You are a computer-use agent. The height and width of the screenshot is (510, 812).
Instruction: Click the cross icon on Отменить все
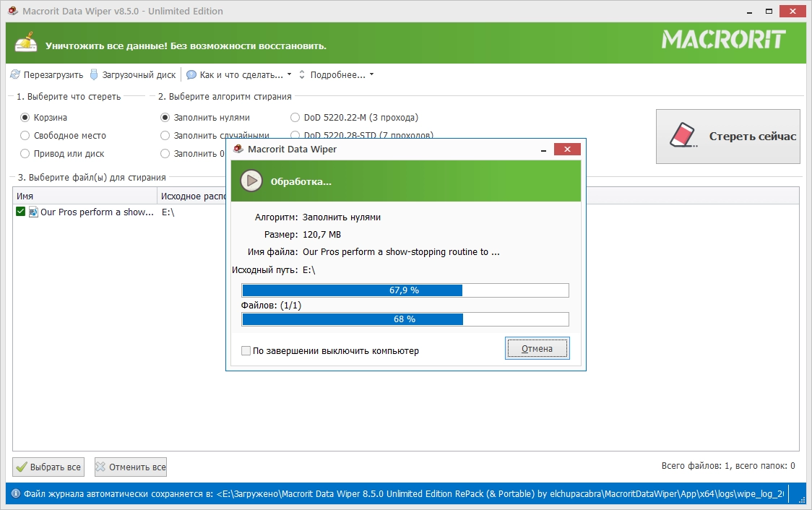coord(100,467)
